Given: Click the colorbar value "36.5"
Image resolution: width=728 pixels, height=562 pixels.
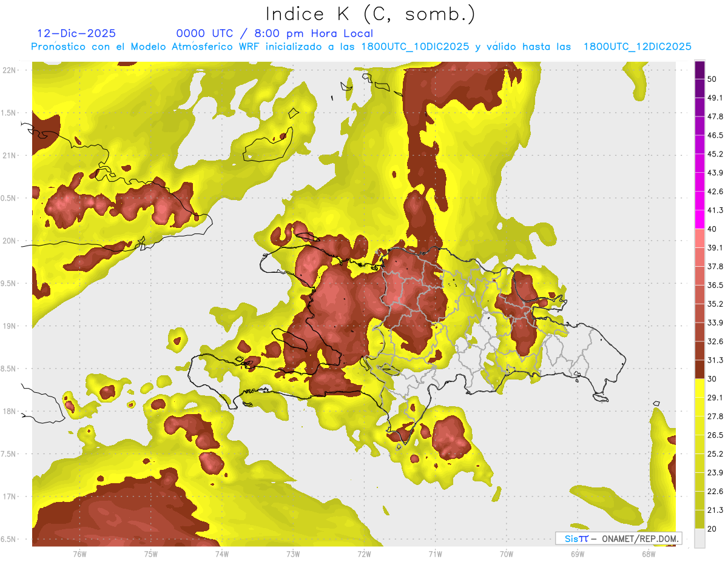Looking at the screenshot, I should click(x=715, y=285).
